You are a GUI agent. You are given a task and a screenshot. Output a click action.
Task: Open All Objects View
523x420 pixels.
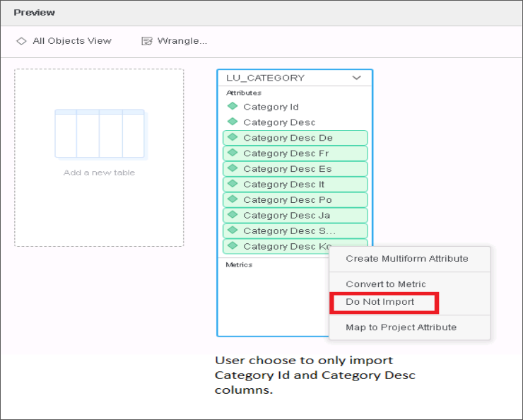(x=64, y=41)
